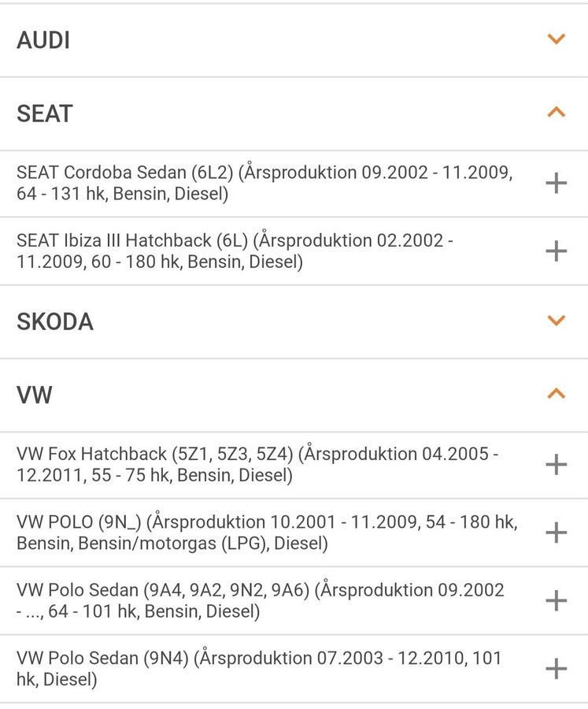Collapse the SEAT section chevron
588x709 pixels.
click(556, 112)
